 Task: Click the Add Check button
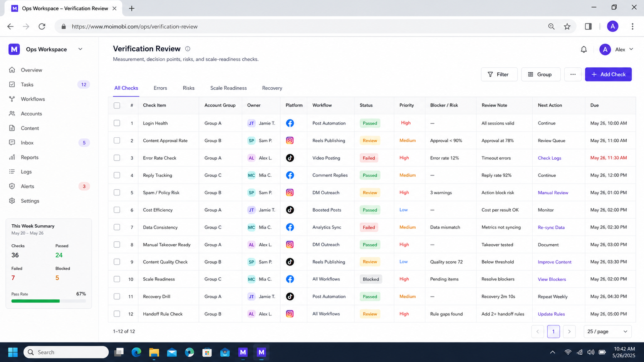608,74
